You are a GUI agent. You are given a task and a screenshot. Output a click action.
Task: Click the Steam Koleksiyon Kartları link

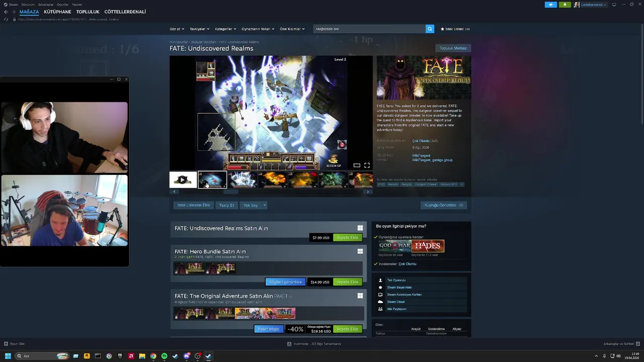point(404,295)
